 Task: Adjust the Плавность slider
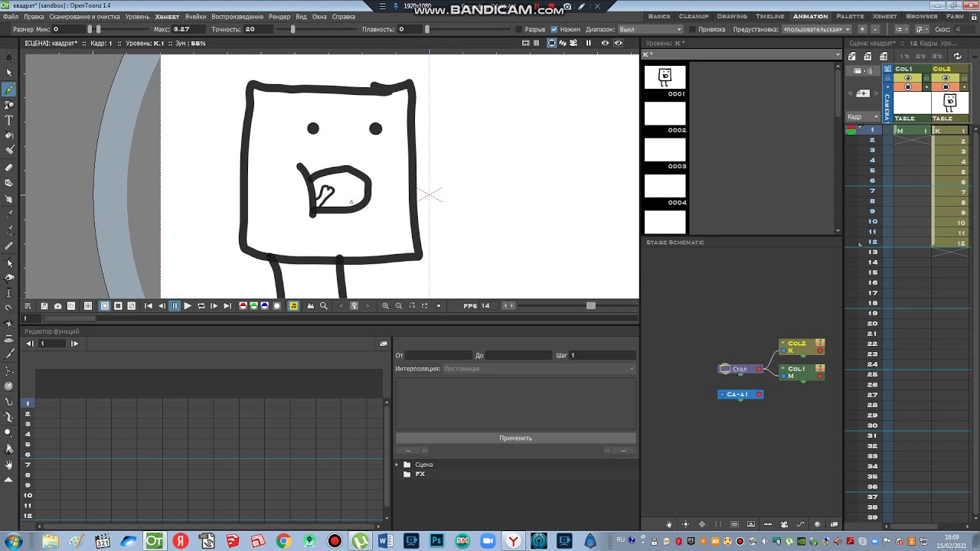tap(426, 29)
